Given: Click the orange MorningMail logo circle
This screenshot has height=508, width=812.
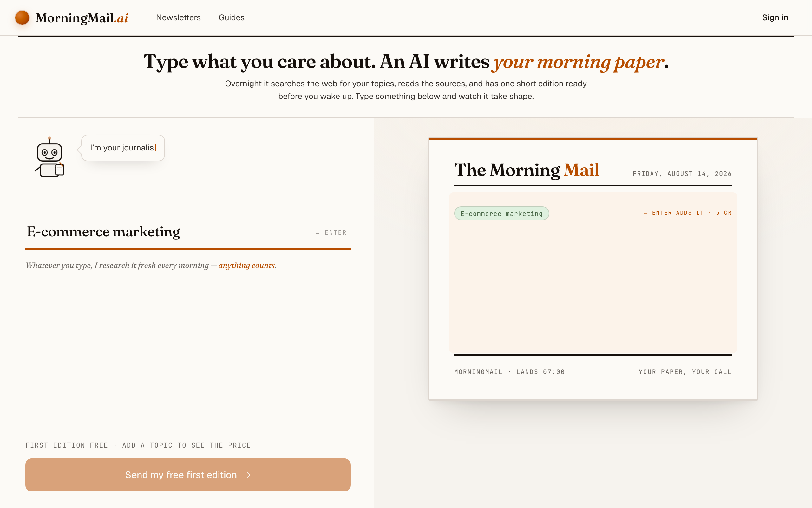Looking at the screenshot, I should [x=22, y=18].
